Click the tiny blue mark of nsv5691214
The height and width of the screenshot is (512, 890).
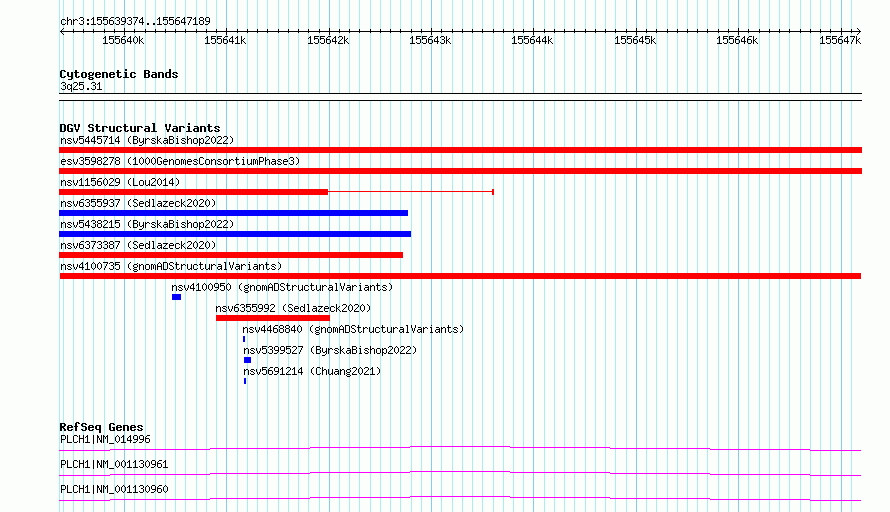tap(245, 381)
